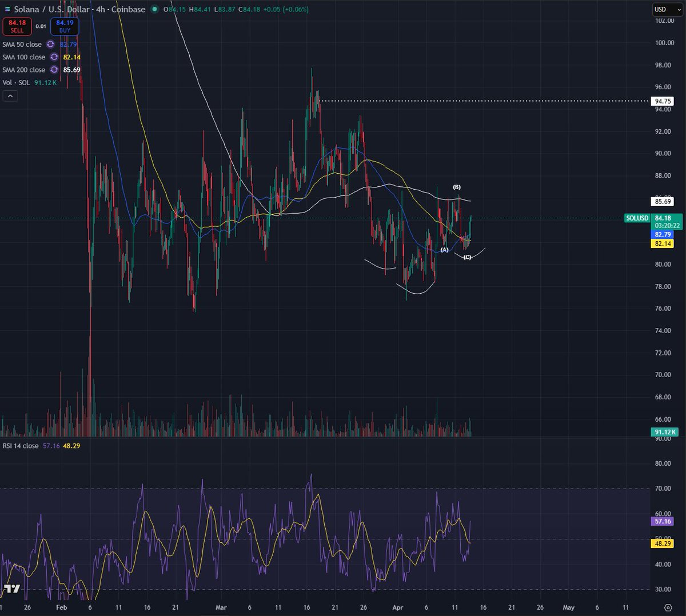Open time axis settings gear
Screen dimensions: 686x616
coord(668,607)
